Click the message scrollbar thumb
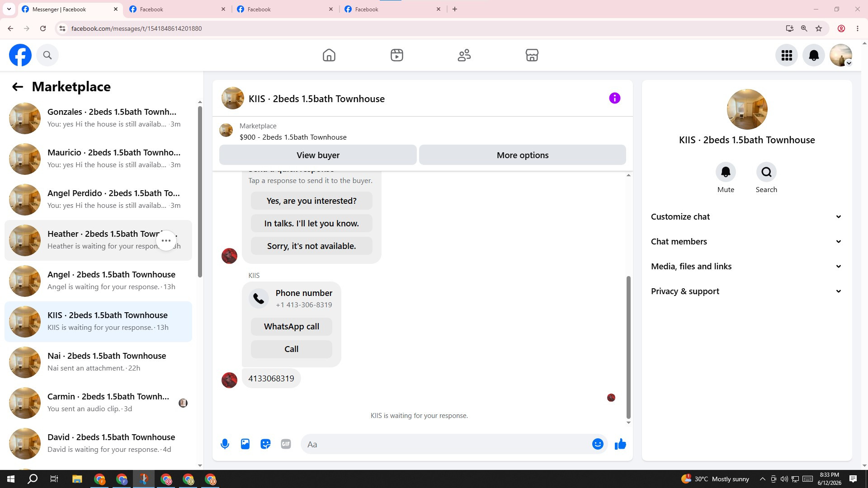The width and height of the screenshot is (868, 488). click(x=628, y=347)
